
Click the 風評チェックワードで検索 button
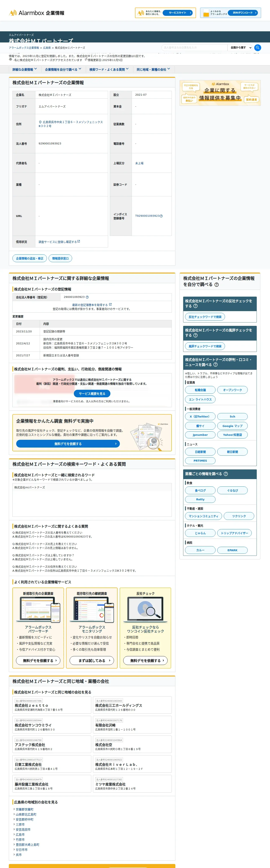[205, 346]
